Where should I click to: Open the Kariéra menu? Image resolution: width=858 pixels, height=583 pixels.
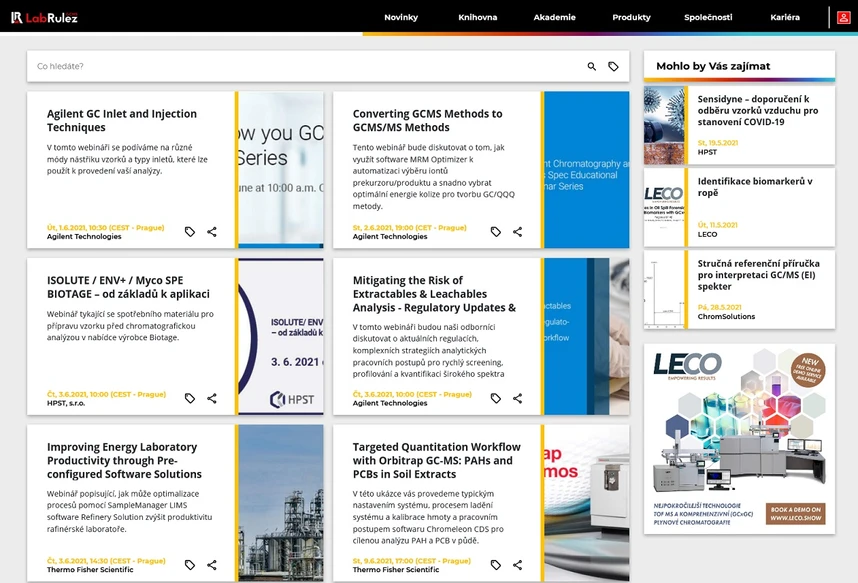click(x=785, y=17)
